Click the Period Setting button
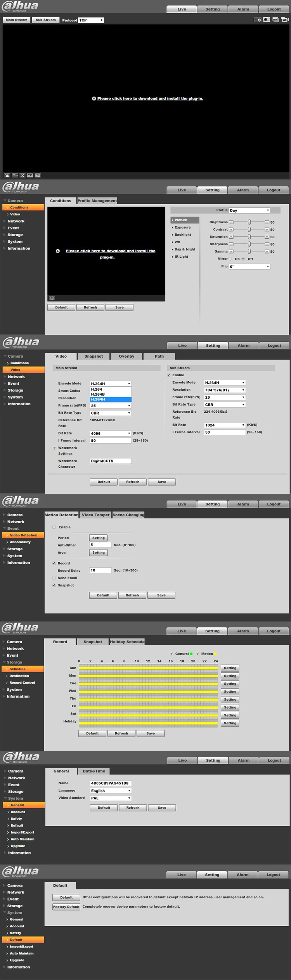The height and width of the screenshot is (980, 291). click(99, 538)
